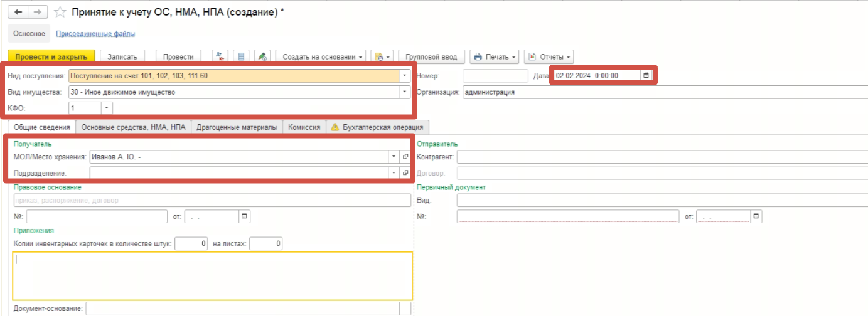Viewport: 868px width, 316px height.
Task: Click the Дата field with 02.02.2024
Action: (596, 75)
